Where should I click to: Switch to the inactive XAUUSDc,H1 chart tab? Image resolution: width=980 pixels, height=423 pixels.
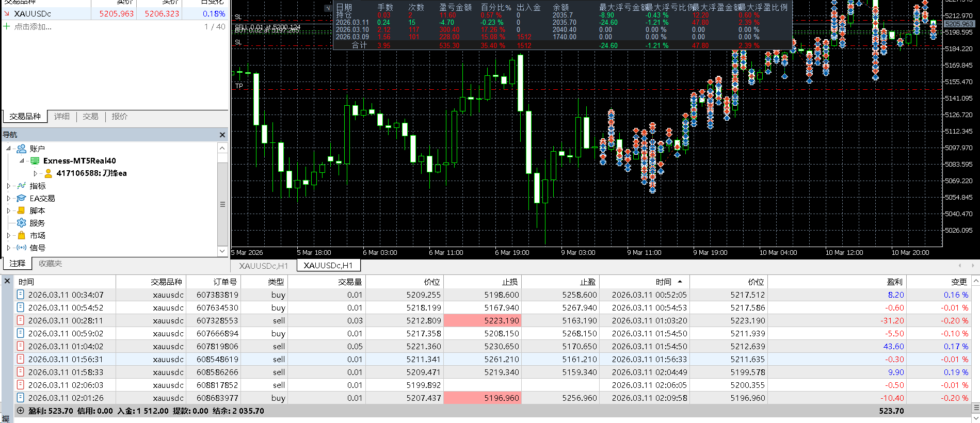(x=264, y=266)
